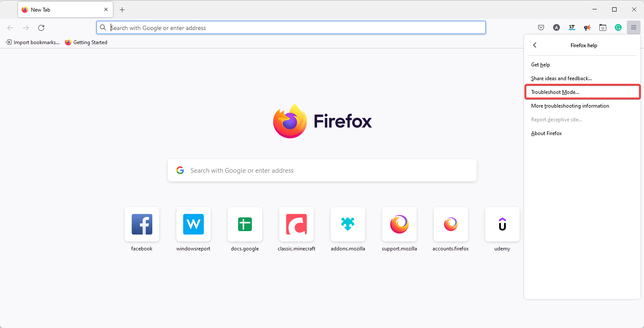Click the circular 'A' extension icon

point(556,27)
